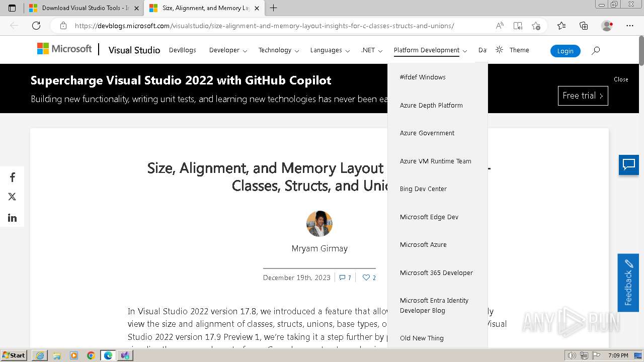Select Azure Depth Platform menu item
This screenshot has height=362, width=644.
438,105
